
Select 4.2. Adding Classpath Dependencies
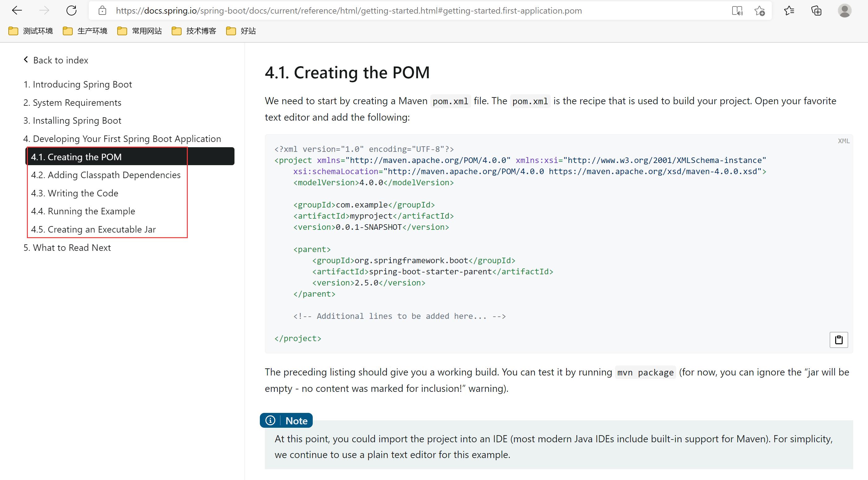click(x=106, y=175)
